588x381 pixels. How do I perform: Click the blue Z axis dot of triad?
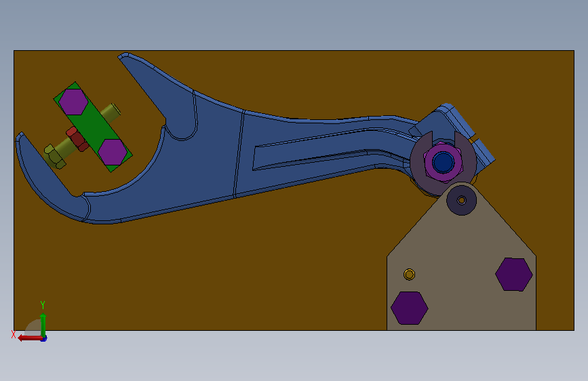(x=44, y=338)
